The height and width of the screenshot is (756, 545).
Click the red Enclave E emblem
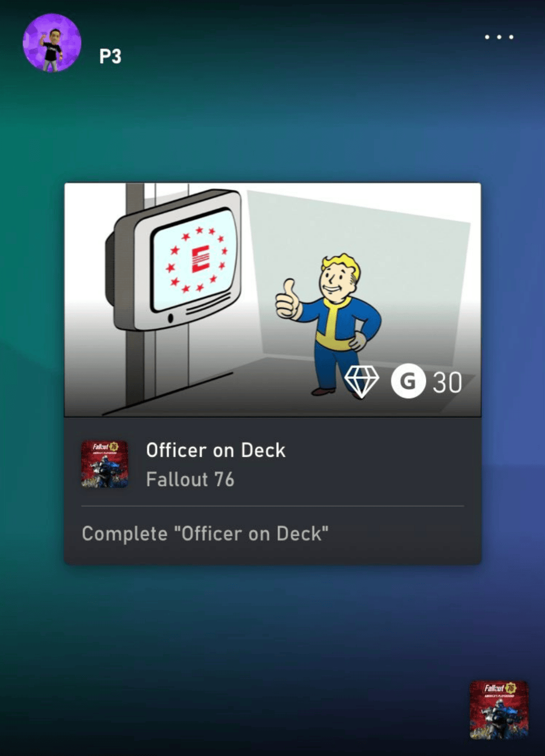[200, 259]
